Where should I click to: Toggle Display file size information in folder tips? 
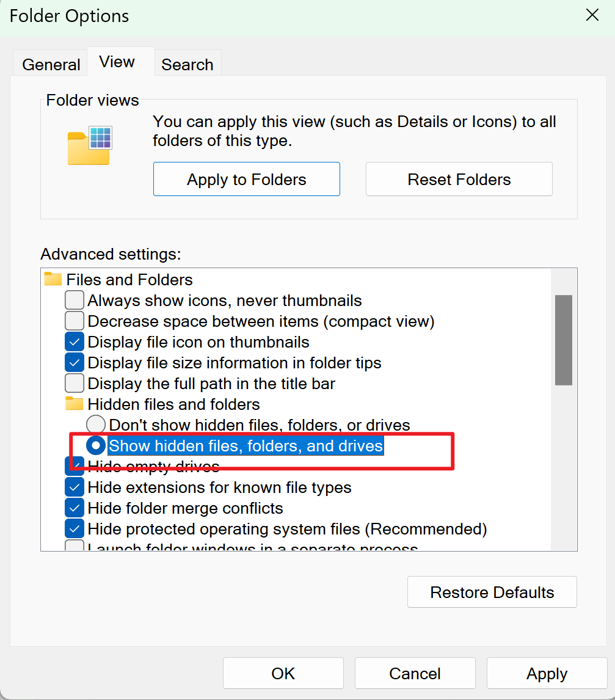coord(75,363)
